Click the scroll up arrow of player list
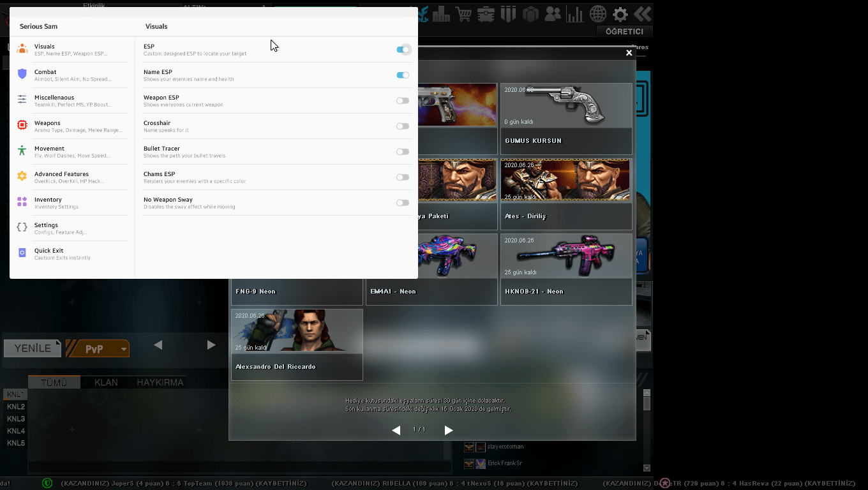Screen dimensions: 868x490 click(x=647, y=393)
